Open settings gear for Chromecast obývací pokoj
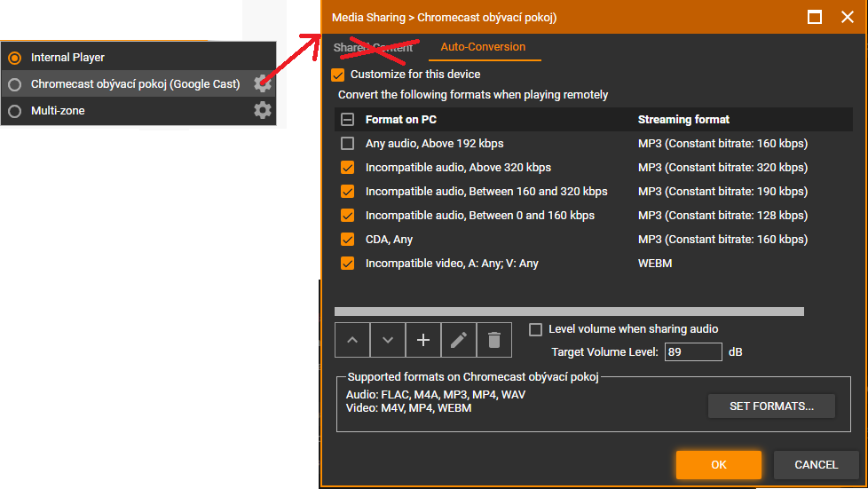 tap(262, 84)
